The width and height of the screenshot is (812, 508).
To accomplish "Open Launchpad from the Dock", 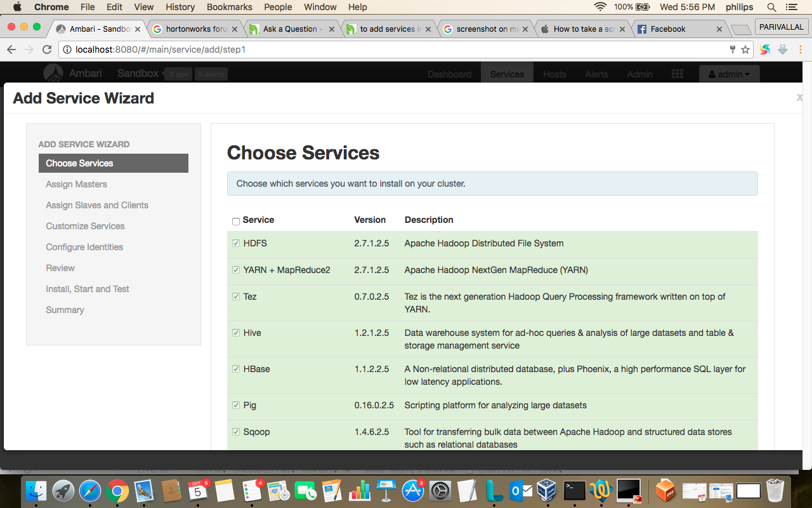I will [62, 491].
